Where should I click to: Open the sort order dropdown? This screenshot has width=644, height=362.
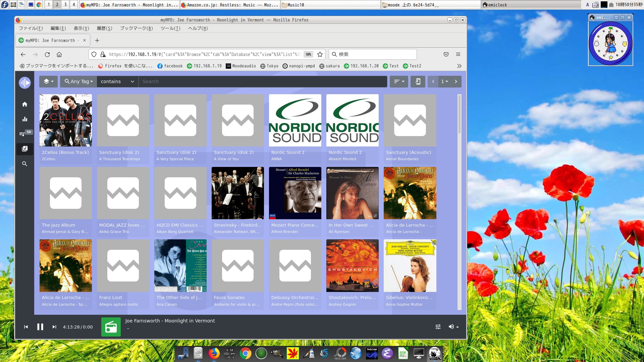pyautogui.click(x=398, y=81)
